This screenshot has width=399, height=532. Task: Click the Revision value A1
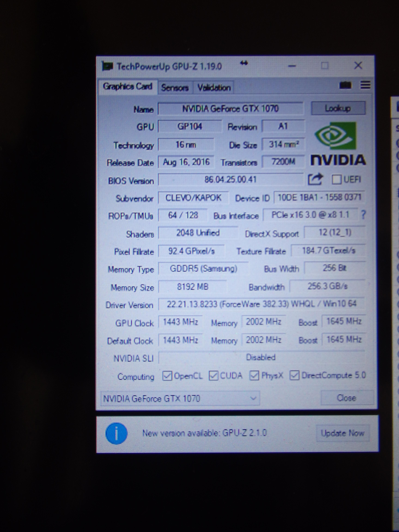click(x=283, y=126)
